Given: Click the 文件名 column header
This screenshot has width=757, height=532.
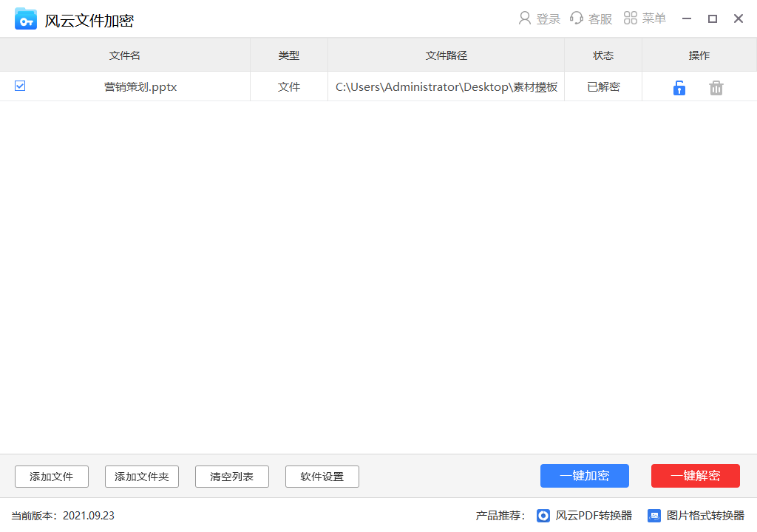Looking at the screenshot, I should coord(125,55).
